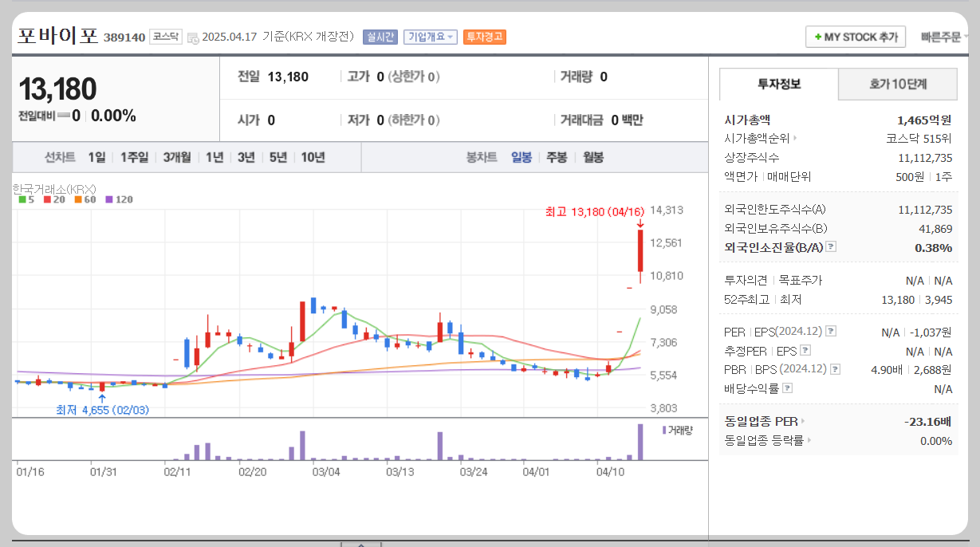Click the 투자경고 warning badge

coord(485,37)
